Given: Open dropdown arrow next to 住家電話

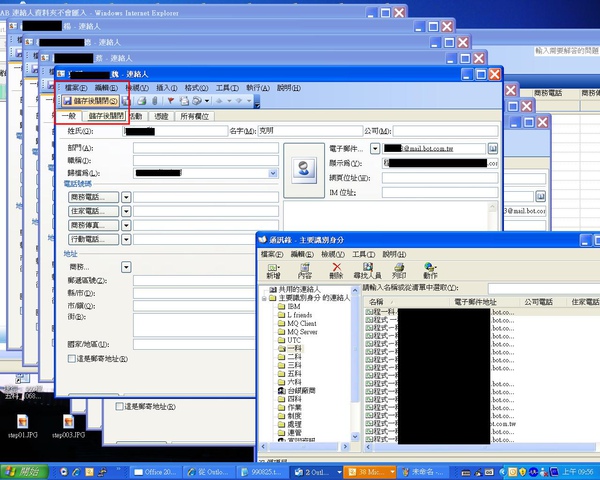Looking at the screenshot, I should coord(126,211).
